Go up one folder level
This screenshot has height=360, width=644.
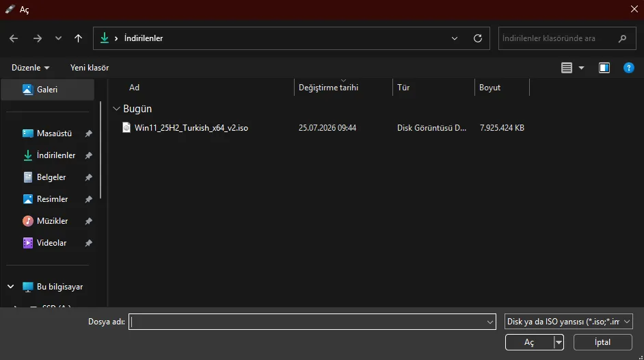78,38
